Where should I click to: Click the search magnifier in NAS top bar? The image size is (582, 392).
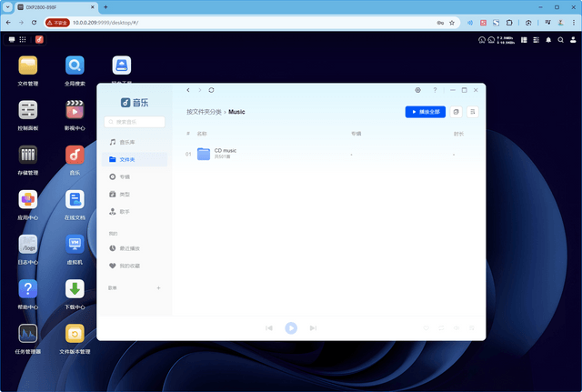(560, 40)
